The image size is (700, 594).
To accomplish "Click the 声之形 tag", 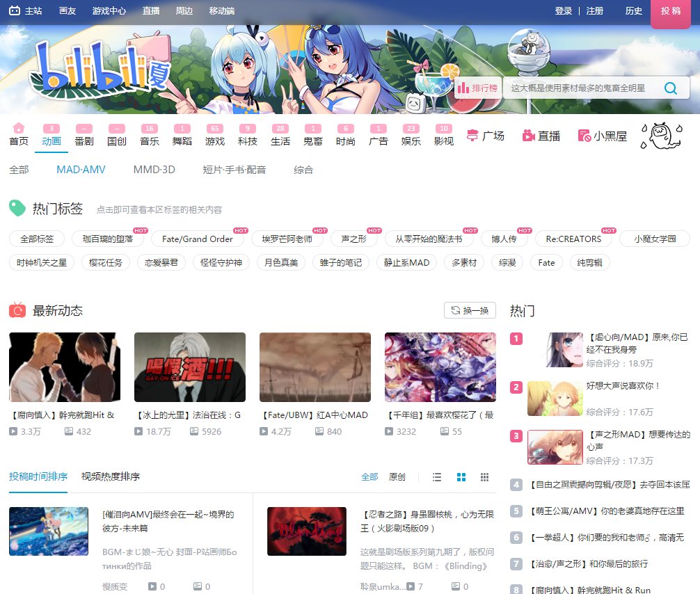I will point(353,239).
